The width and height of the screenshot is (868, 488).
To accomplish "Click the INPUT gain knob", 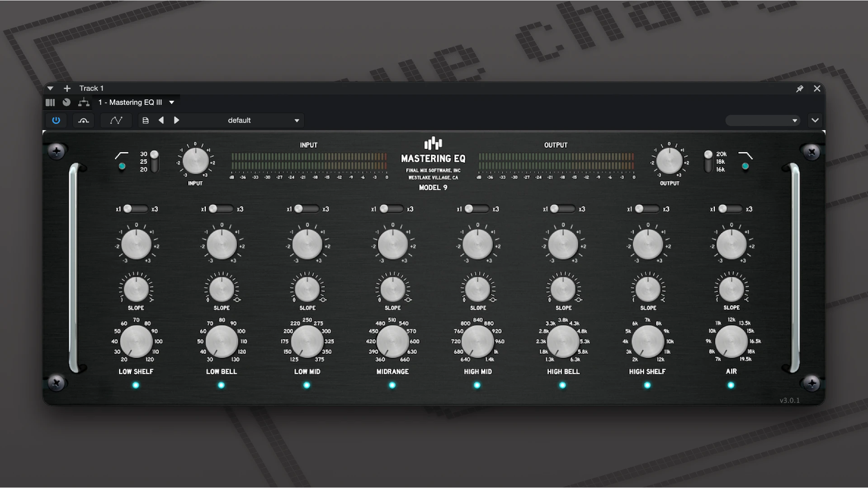I will pyautogui.click(x=196, y=161).
